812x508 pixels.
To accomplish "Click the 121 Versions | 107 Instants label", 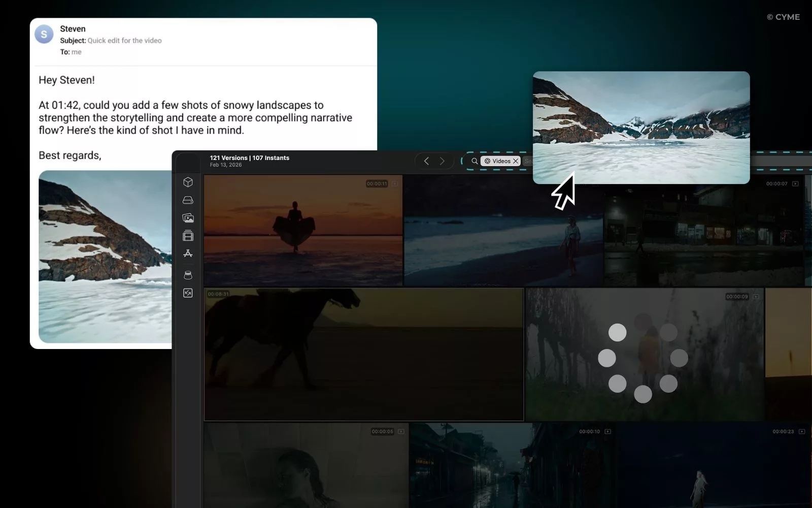I will click(x=250, y=157).
